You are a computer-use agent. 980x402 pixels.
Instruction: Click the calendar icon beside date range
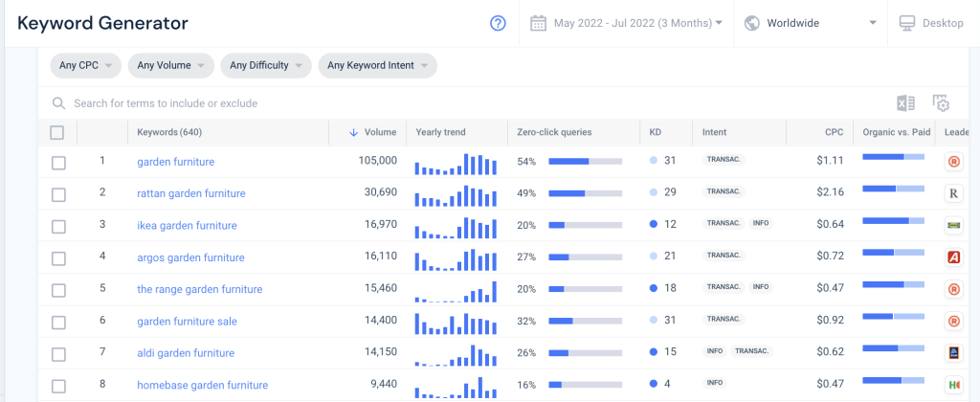tap(538, 24)
